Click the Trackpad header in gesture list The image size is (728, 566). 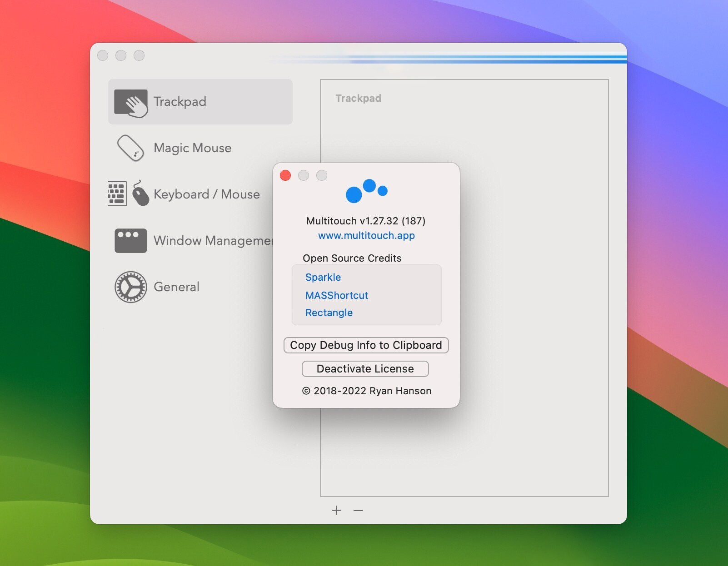(x=359, y=98)
